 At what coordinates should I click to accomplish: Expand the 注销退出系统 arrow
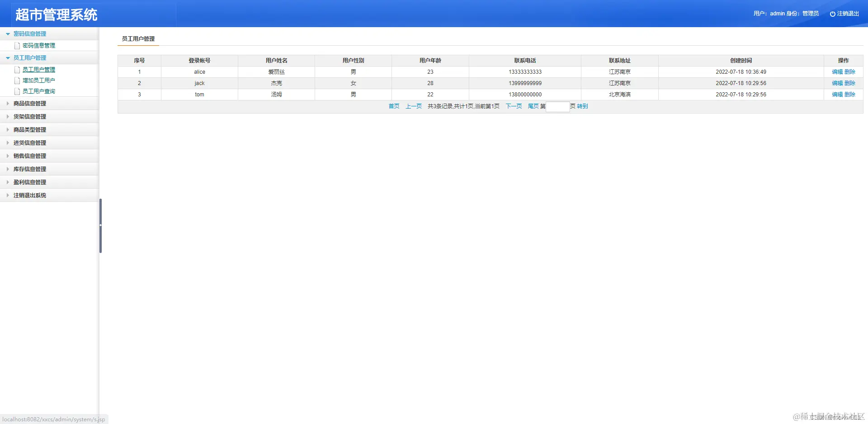click(8, 195)
